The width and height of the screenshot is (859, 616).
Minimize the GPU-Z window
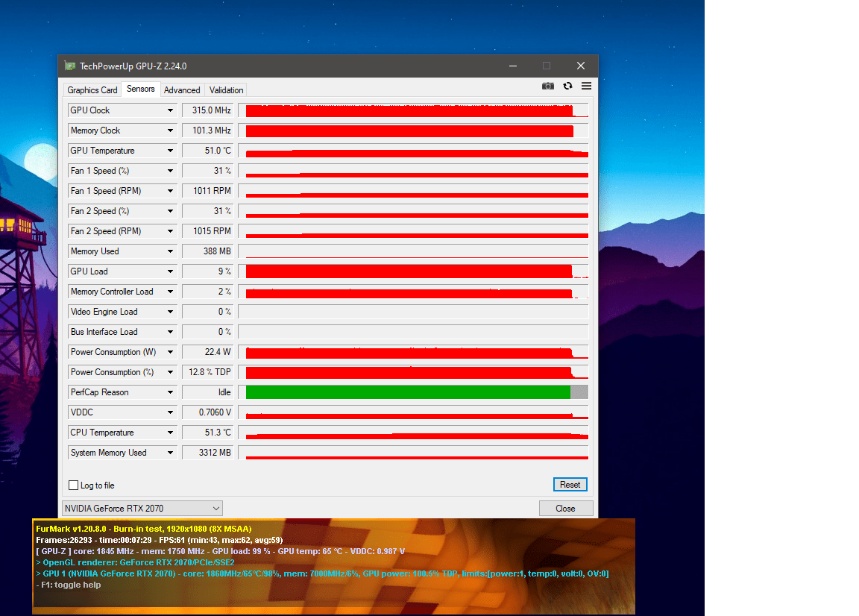[513, 66]
